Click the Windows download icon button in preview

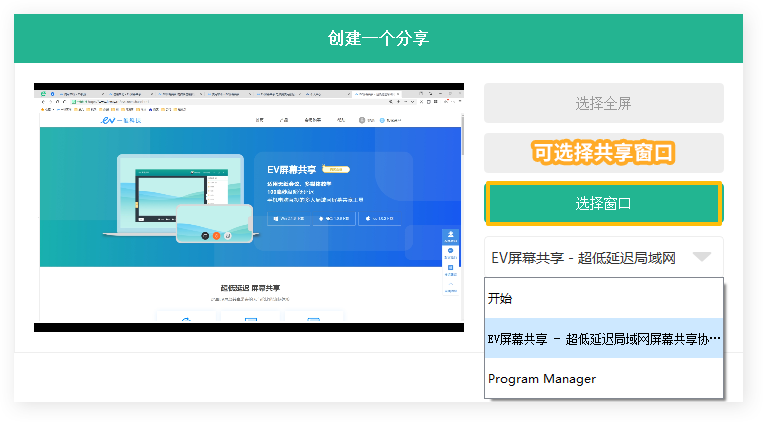289,219
